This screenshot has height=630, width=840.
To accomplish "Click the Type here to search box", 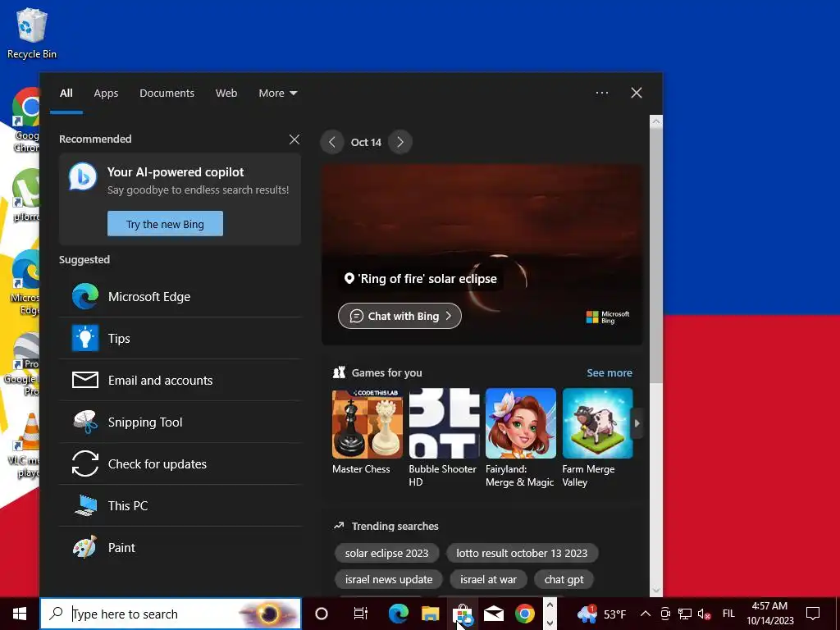I will click(171, 614).
